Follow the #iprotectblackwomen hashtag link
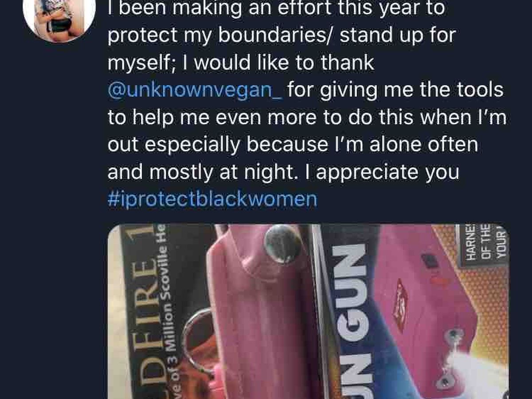The image size is (532, 399). point(212,199)
